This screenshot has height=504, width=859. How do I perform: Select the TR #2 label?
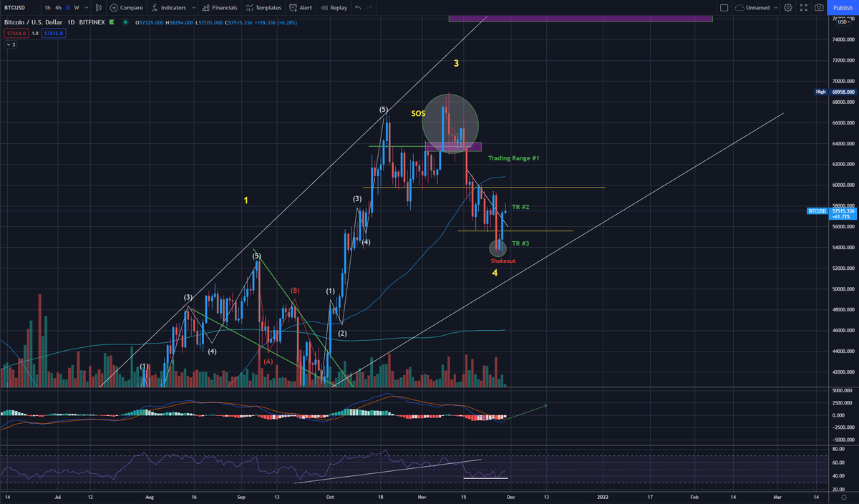519,207
